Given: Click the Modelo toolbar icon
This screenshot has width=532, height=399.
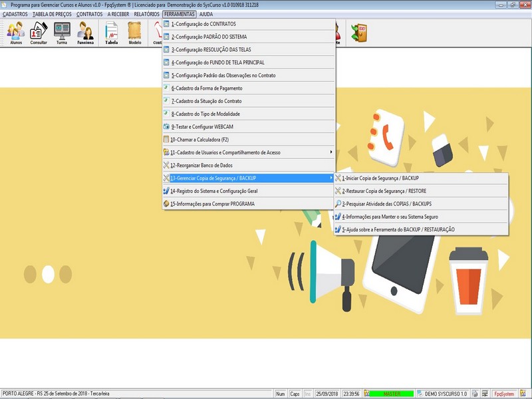Looking at the screenshot, I should (135, 32).
